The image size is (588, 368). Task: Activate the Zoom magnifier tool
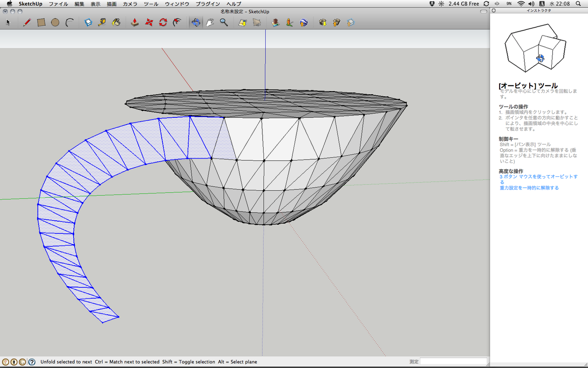click(x=224, y=22)
